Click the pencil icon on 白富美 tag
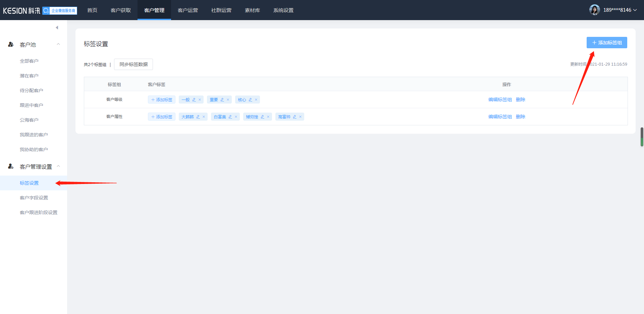The width and height of the screenshot is (644, 314). [x=230, y=117]
